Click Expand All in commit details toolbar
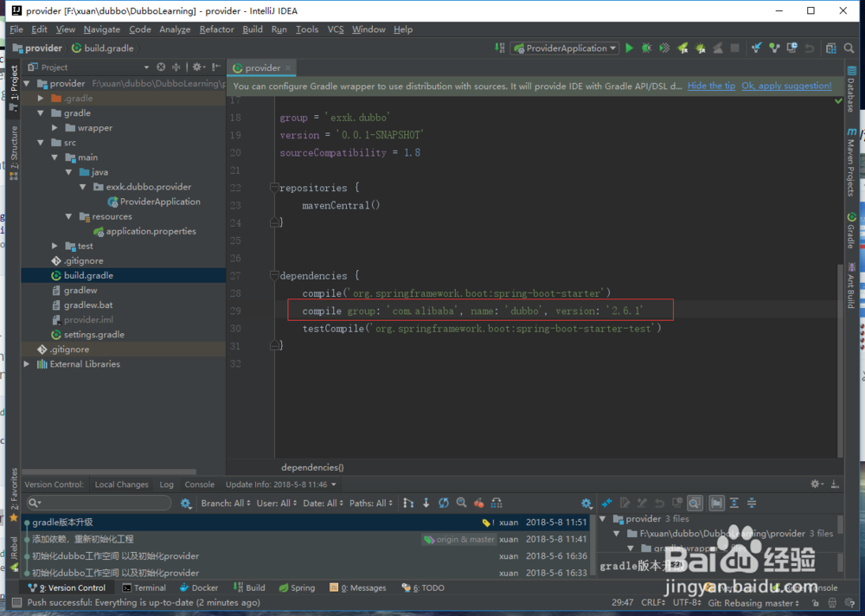865x616 pixels. [x=734, y=503]
